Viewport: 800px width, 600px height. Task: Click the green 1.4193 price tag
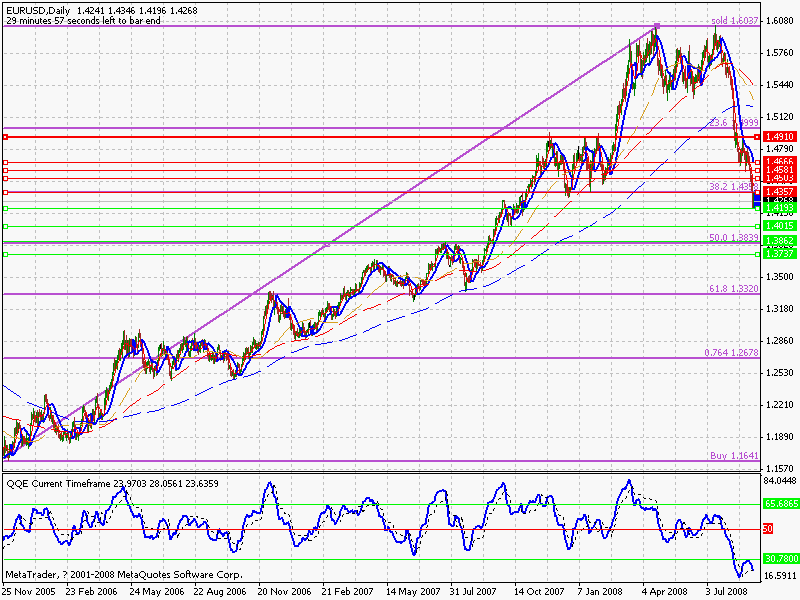(779, 208)
